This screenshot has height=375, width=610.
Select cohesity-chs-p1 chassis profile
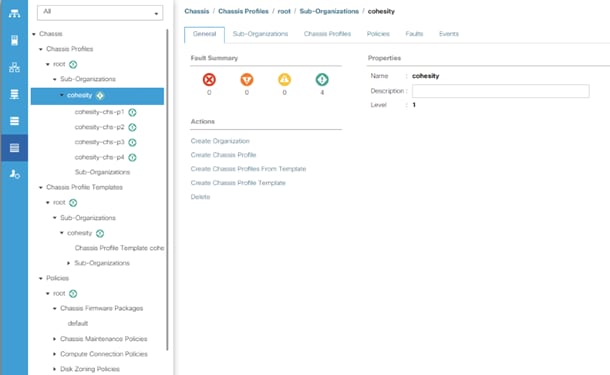(99, 112)
